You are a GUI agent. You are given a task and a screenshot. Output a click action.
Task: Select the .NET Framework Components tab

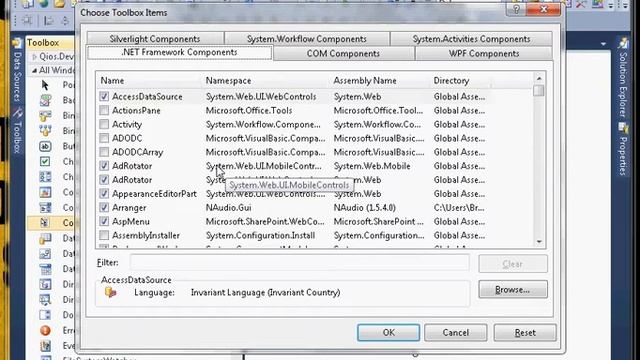(x=180, y=52)
